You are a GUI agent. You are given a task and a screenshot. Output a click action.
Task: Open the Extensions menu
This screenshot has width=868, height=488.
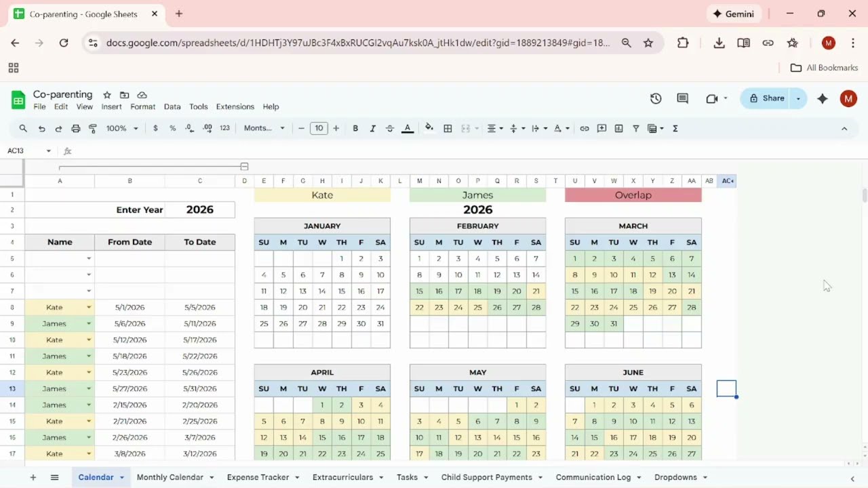(235, 106)
